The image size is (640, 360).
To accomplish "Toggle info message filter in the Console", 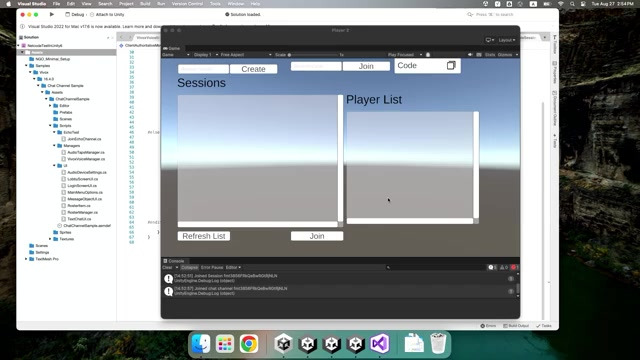I will 493,267.
